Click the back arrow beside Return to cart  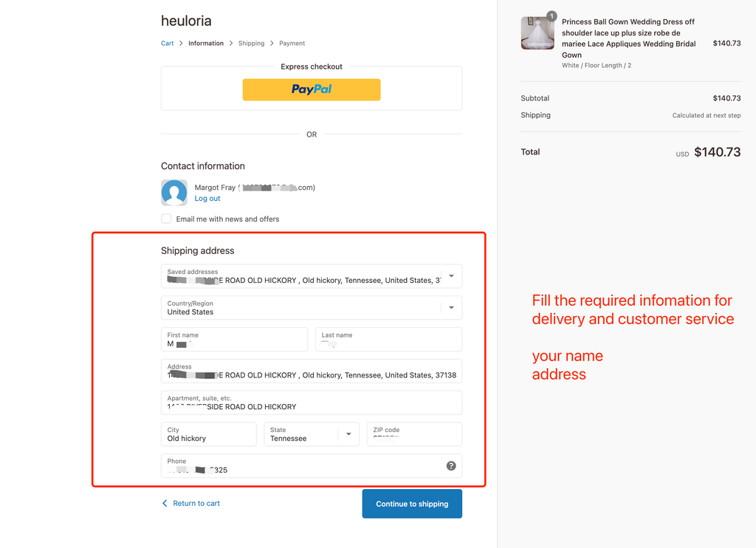tap(165, 504)
